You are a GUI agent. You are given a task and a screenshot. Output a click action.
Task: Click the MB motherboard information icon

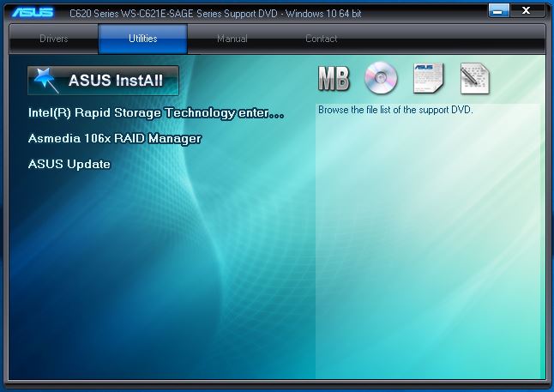click(334, 79)
